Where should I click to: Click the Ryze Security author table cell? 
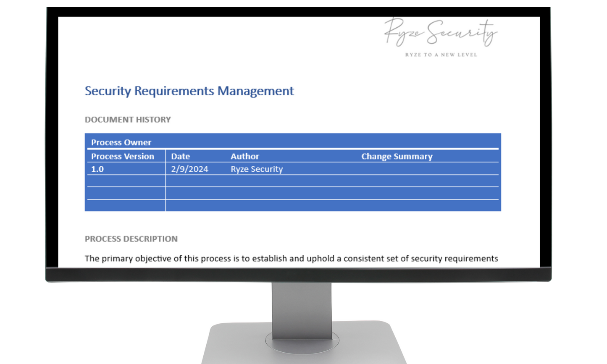pyautogui.click(x=256, y=169)
